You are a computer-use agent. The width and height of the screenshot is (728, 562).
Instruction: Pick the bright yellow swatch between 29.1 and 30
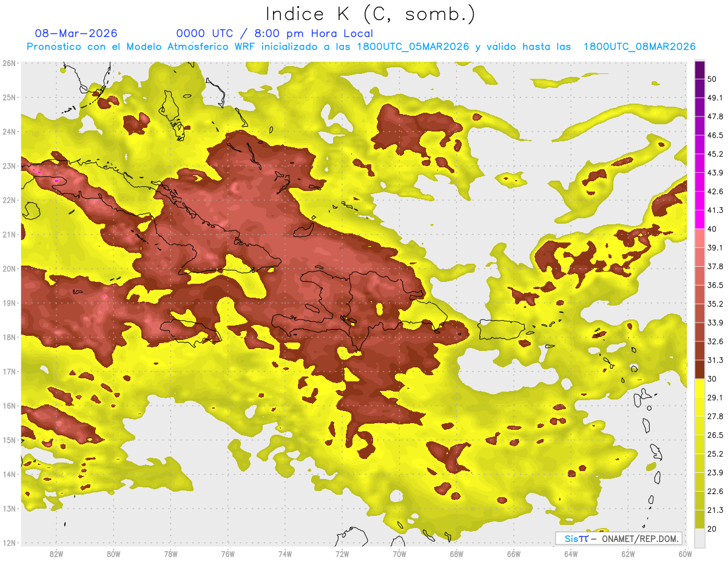(699, 388)
